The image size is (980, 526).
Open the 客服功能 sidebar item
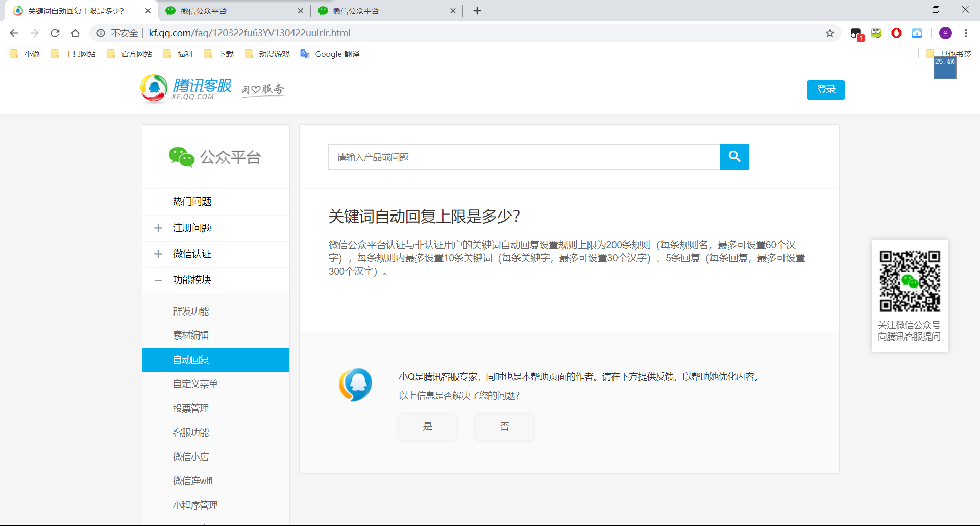coord(191,433)
